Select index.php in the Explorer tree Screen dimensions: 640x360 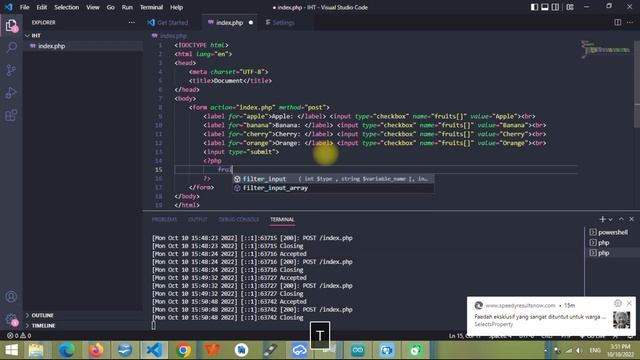83,46
